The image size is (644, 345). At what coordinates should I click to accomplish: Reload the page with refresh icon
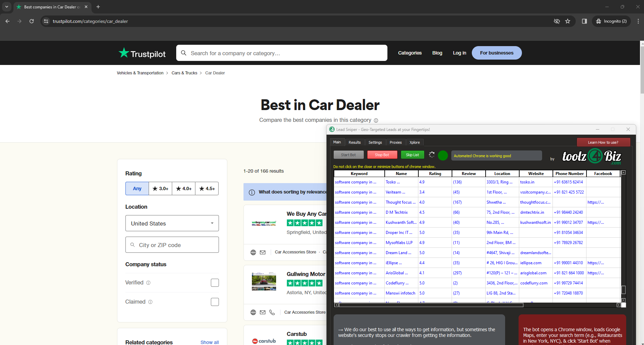[x=32, y=21]
